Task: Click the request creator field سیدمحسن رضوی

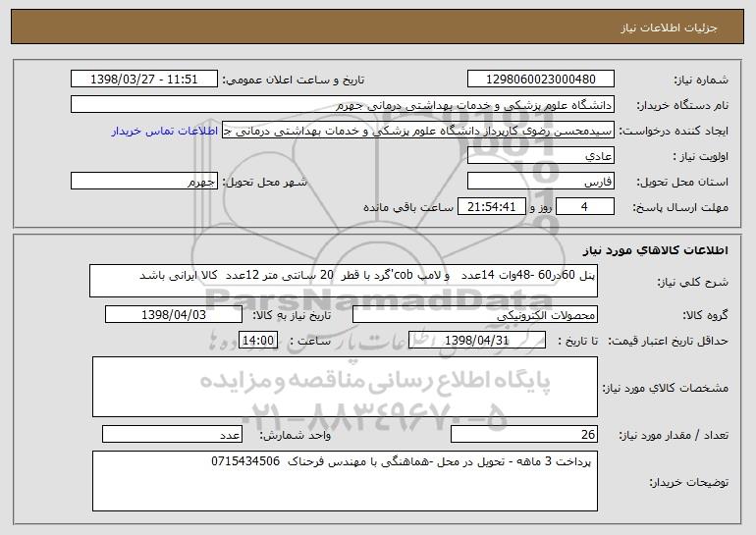Action: [x=418, y=131]
